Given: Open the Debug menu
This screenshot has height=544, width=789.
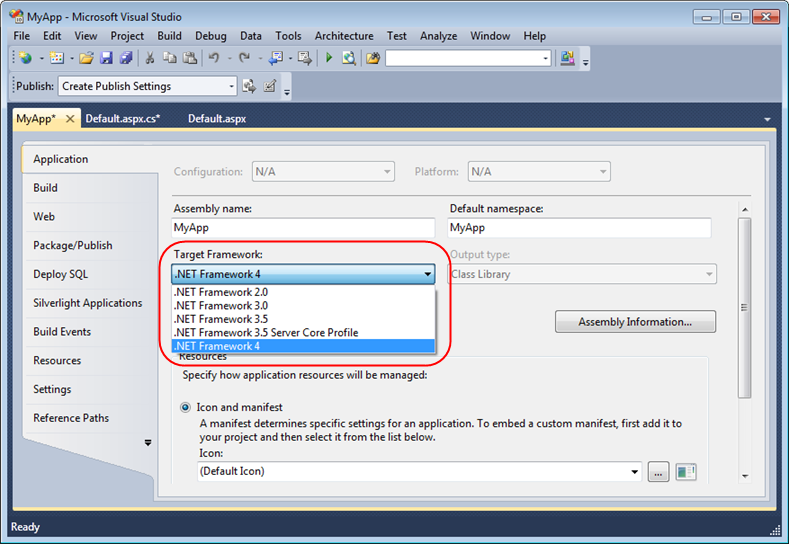Looking at the screenshot, I should [211, 36].
